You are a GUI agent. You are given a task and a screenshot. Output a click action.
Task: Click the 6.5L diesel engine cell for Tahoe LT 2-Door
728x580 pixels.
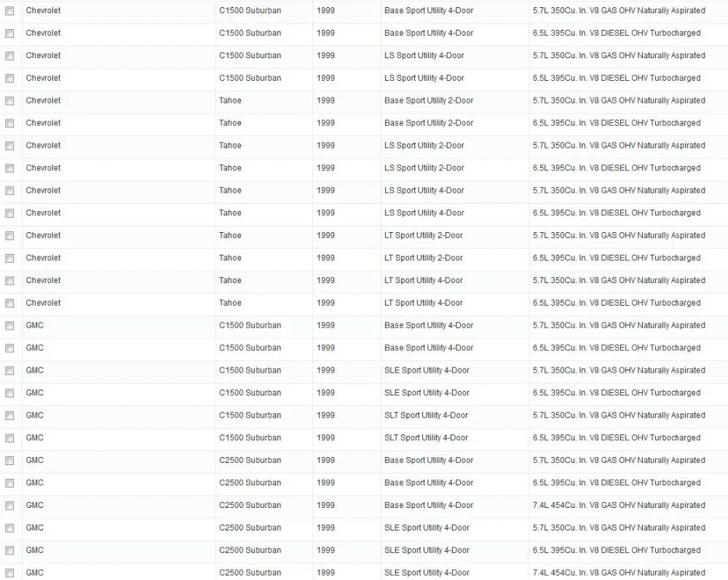point(617,258)
